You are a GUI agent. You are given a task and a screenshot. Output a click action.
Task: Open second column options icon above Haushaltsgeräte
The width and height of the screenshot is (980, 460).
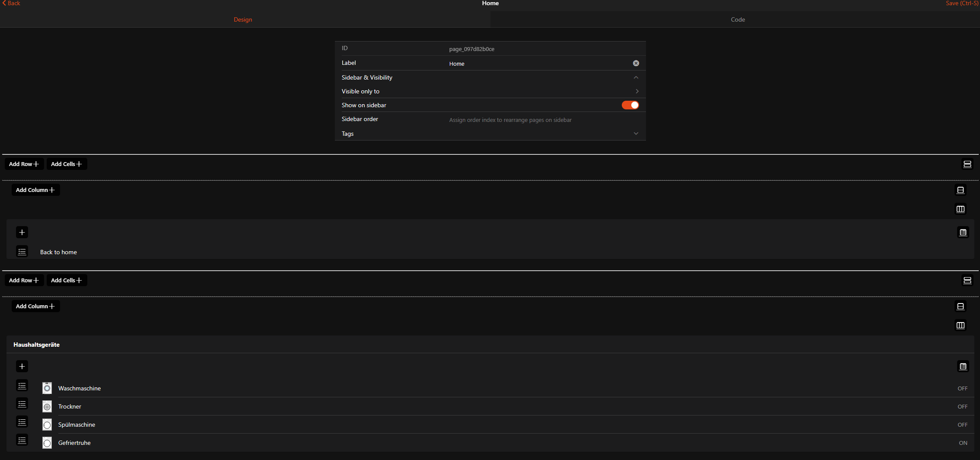961,326
